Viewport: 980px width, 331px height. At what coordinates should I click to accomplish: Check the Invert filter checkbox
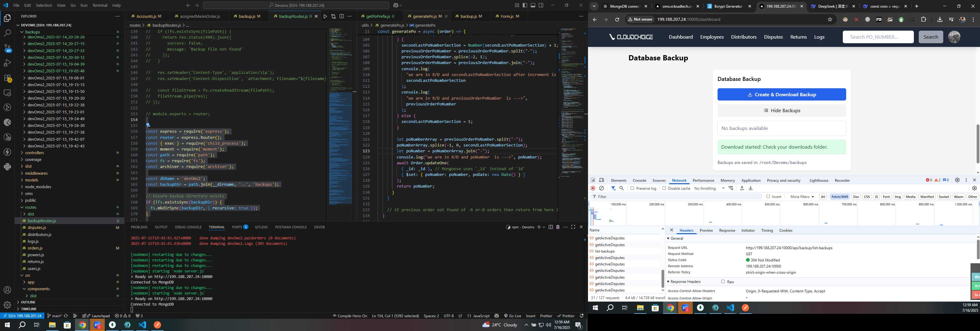(x=768, y=196)
